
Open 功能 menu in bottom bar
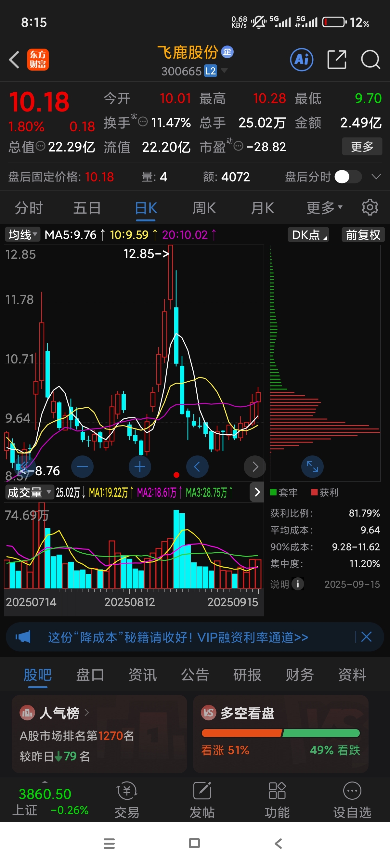coord(277,800)
